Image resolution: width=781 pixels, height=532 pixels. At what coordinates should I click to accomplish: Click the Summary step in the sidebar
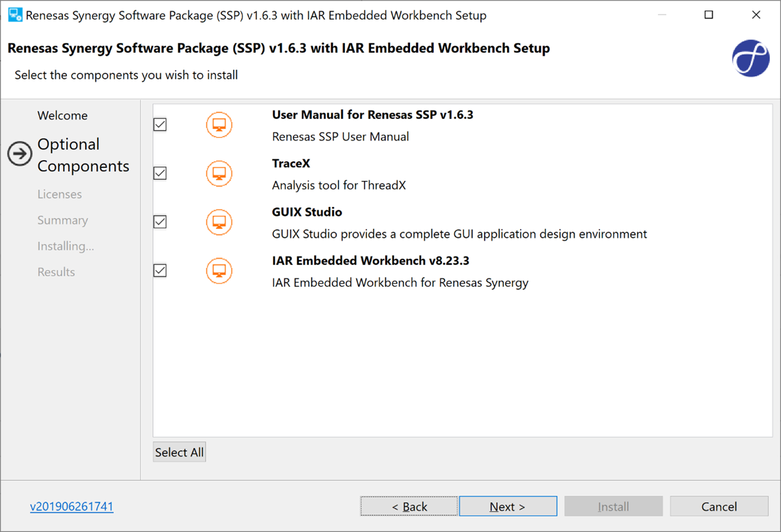pyautogui.click(x=62, y=220)
